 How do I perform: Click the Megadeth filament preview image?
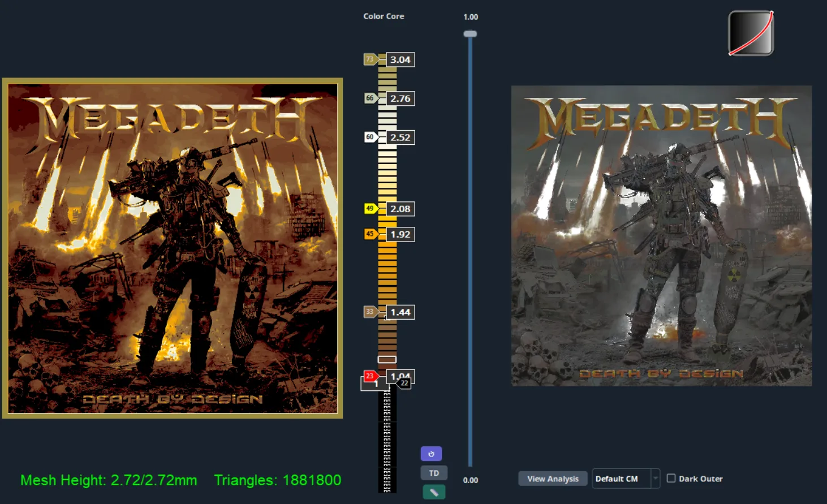(173, 248)
